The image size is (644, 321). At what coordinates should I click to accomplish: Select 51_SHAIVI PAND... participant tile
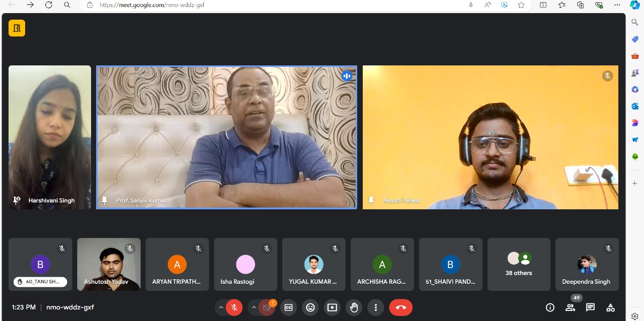pos(450,264)
